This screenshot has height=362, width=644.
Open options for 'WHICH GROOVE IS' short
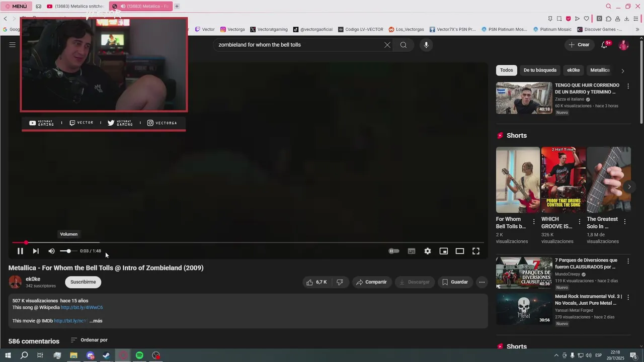(x=580, y=222)
